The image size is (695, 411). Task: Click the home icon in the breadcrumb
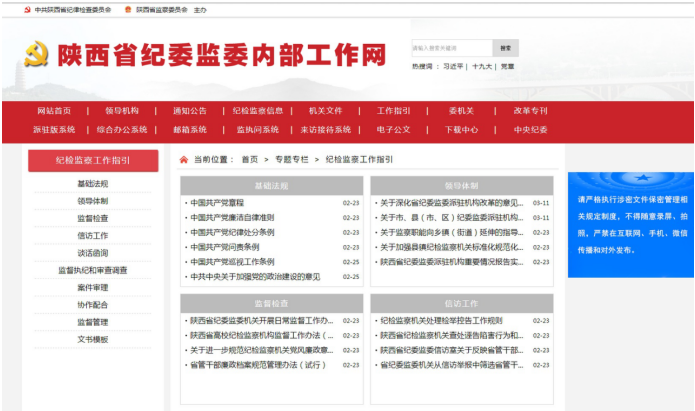click(184, 159)
